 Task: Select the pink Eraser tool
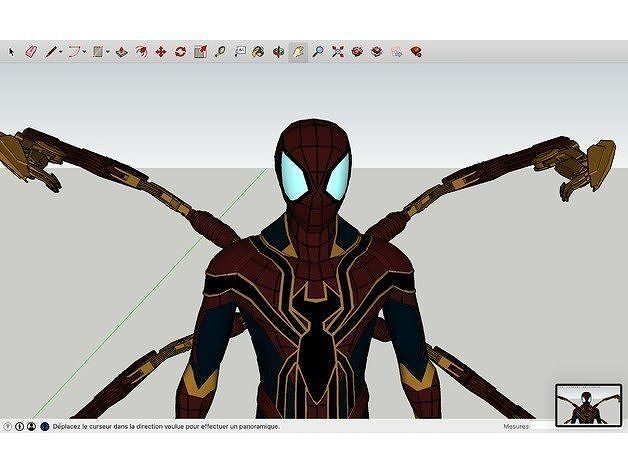pos(31,52)
